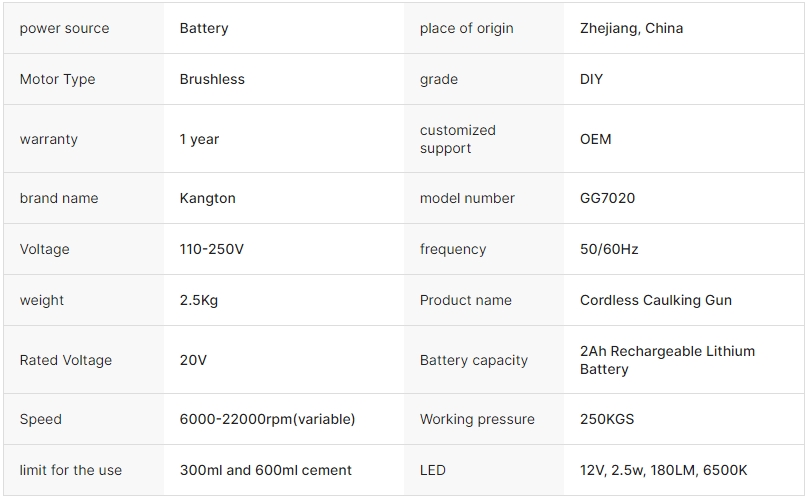Click the 'DIY' grade value
This screenshot has width=807, height=498.
pos(591,79)
